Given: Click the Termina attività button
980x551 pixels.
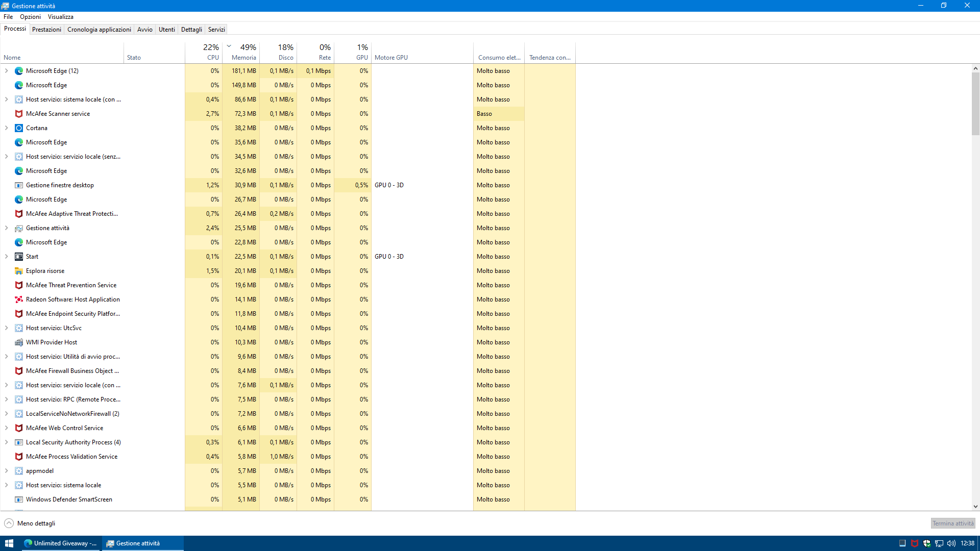Looking at the screenshot, I should [952, 523].
